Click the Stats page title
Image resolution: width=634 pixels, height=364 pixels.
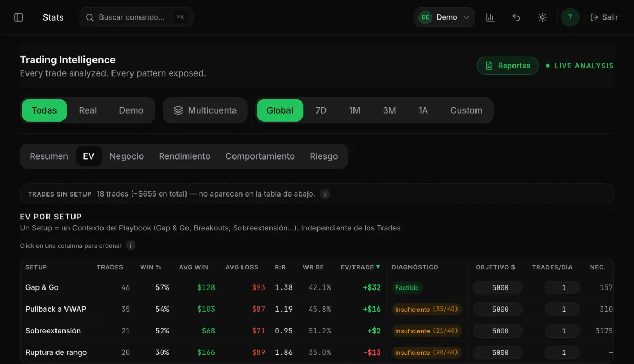[x=53, y=17]
